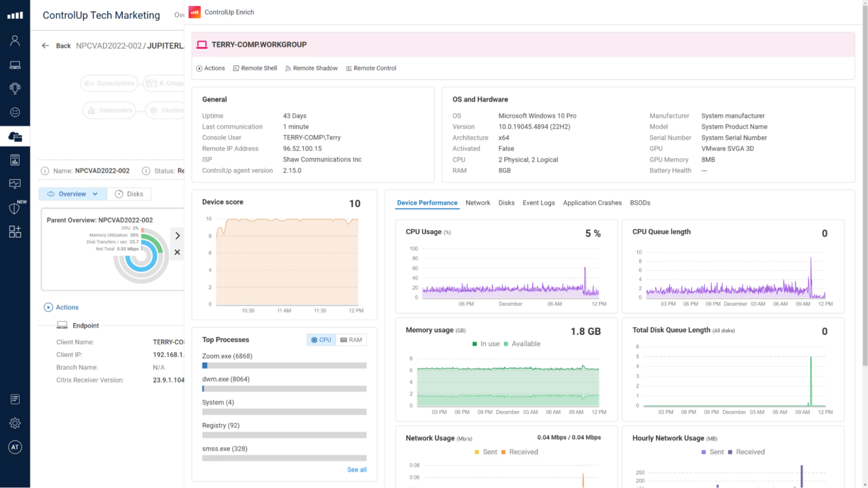Switch to the Event Logs tab
Screen dimensions: 868x488
538,203
